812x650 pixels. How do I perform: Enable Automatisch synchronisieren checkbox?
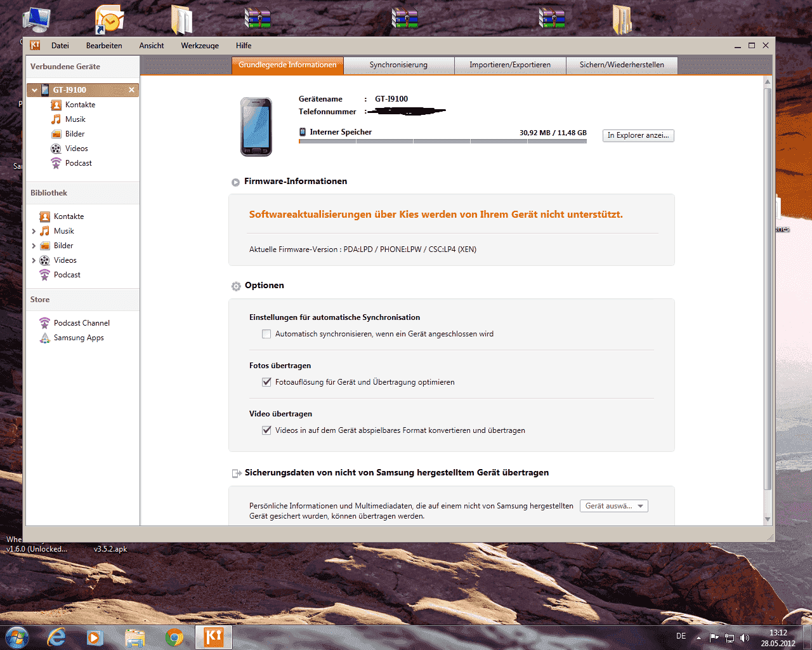pyautogui.click(x=266, y=334)
